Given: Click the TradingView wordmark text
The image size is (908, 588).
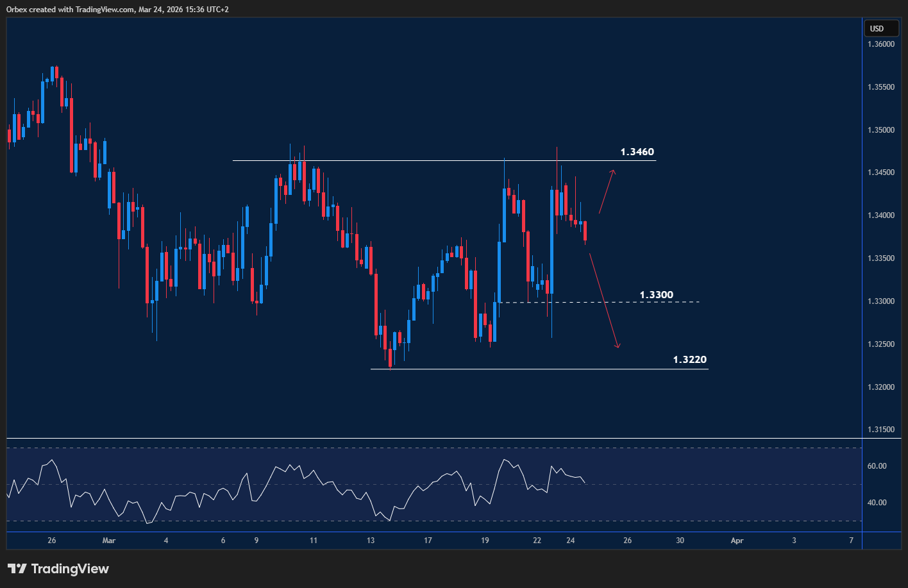Looking at the screenshot, I should 70,569.
